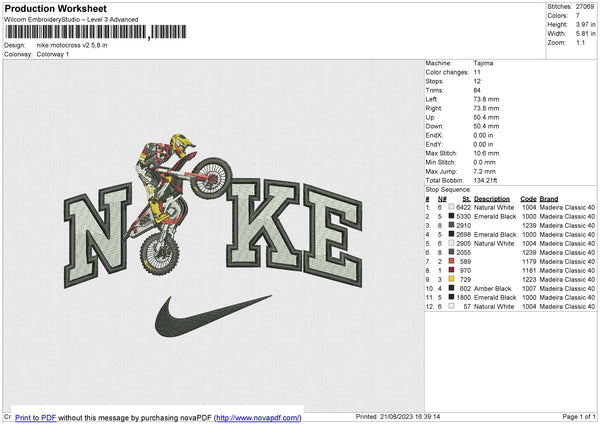Click the Code column header
Viewport: 600px width, 424px height.
(x=528, y=199)
